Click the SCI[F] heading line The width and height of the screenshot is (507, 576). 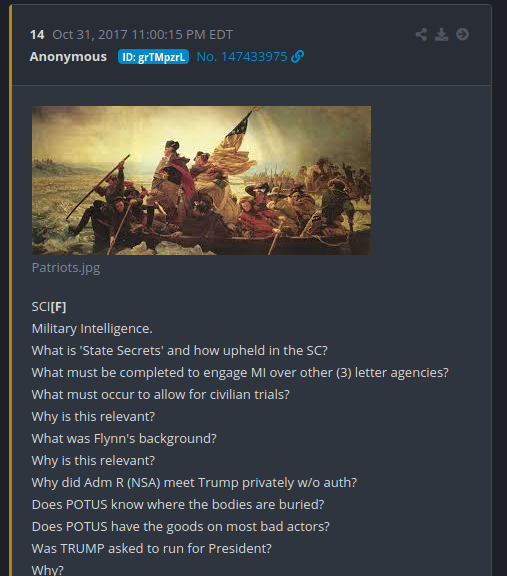click(x=49, y=307)
